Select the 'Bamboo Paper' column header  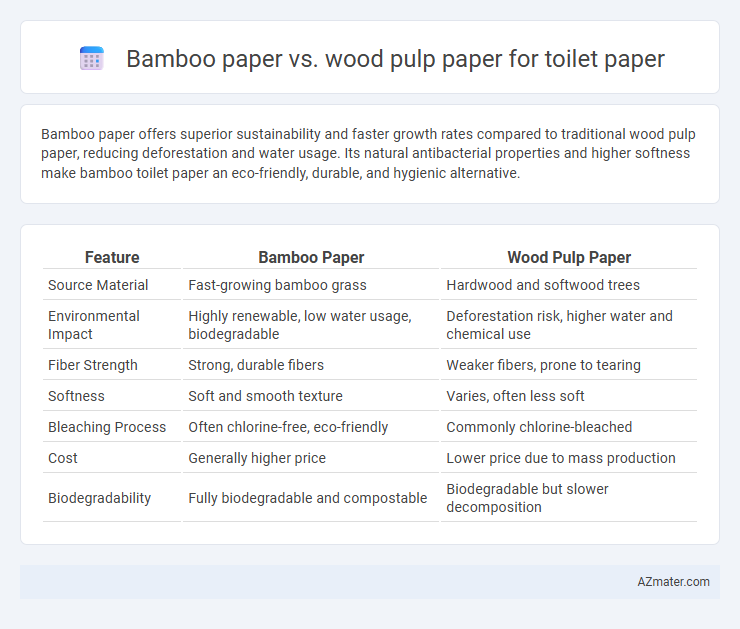tap(311, 257)
